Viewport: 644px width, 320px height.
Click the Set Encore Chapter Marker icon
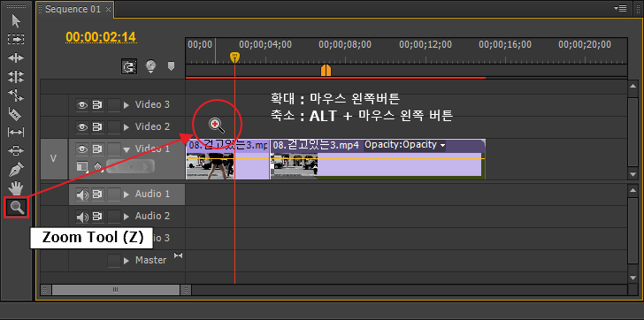[151, 66]
